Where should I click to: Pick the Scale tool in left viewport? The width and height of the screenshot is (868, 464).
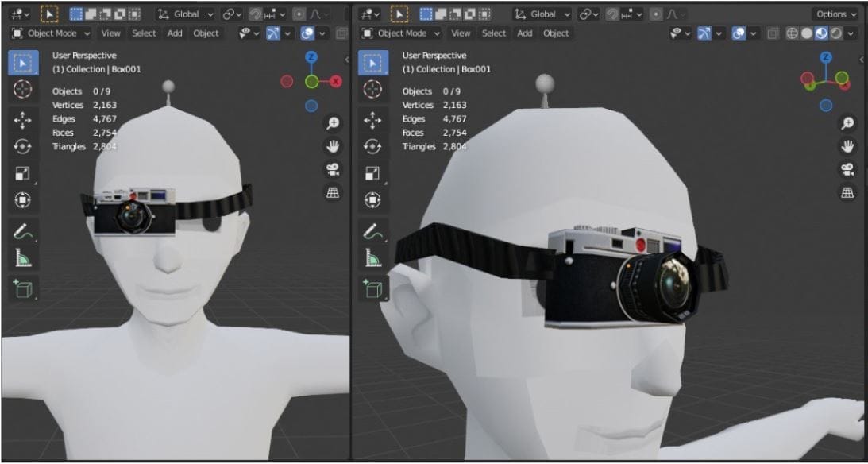(x=22, y=174)
